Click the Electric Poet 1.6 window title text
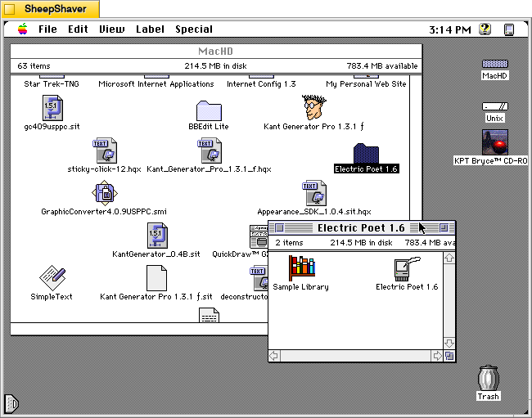Viewport: 532px width, 418px height. pyautogui.click(x=361, y=228)
